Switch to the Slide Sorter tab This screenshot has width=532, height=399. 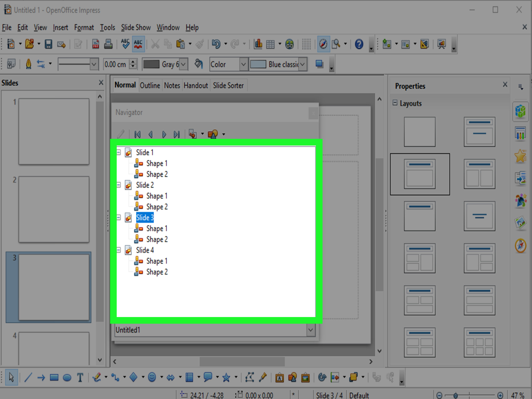coord(228,85)
